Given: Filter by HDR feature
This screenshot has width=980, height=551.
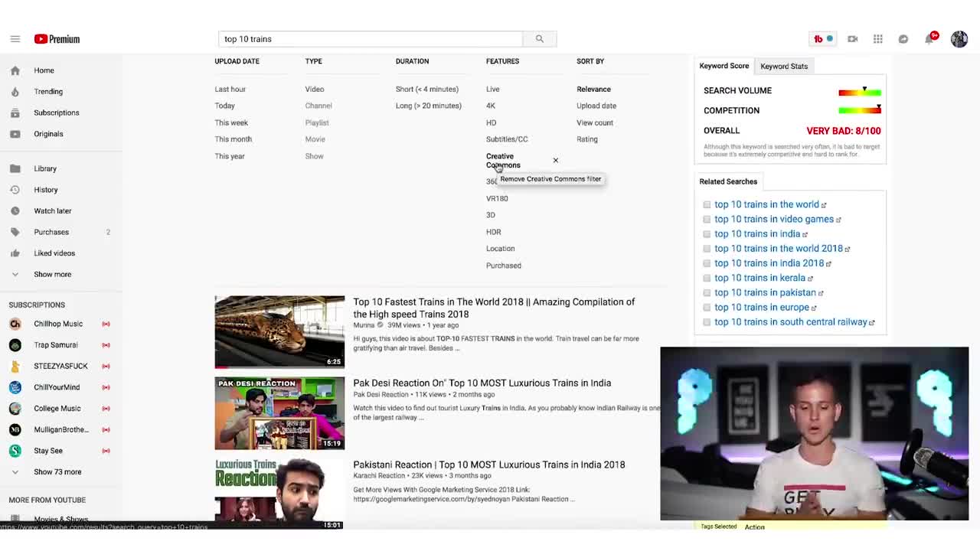Looking at the screenshot, I should click(x=493, y=232).
